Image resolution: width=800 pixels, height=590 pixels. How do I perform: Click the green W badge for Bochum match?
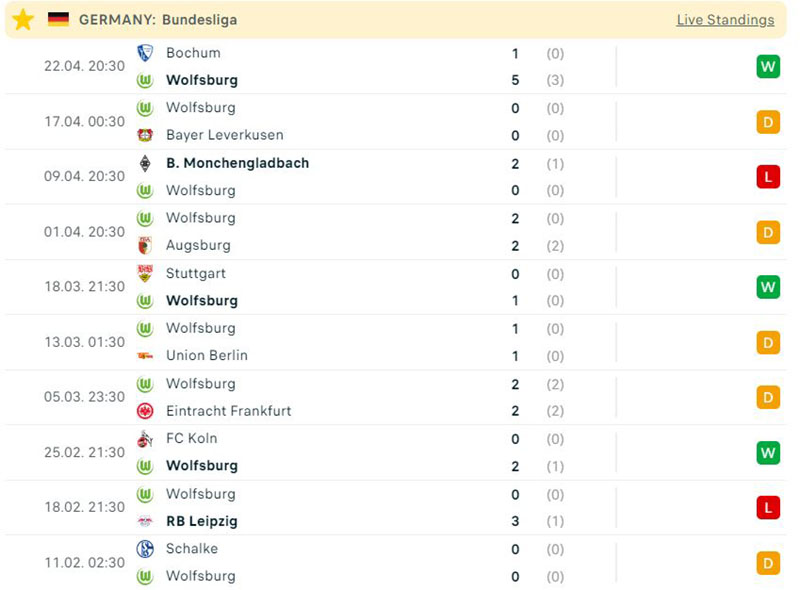tap(767, 67)
